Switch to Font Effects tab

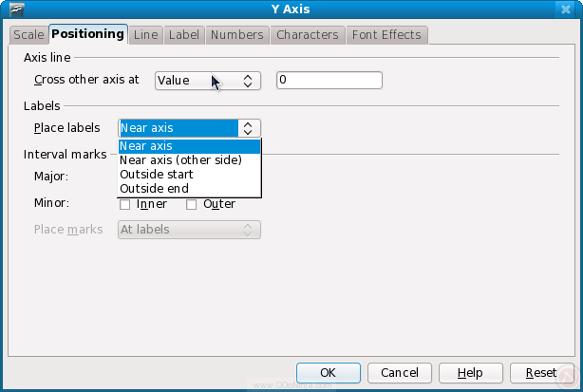coord(386,35)
